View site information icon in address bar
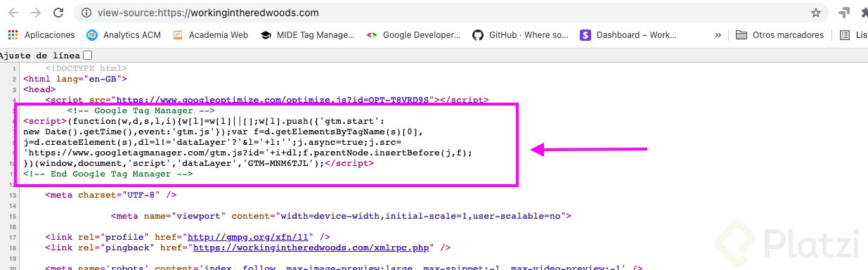 point(86,13)
